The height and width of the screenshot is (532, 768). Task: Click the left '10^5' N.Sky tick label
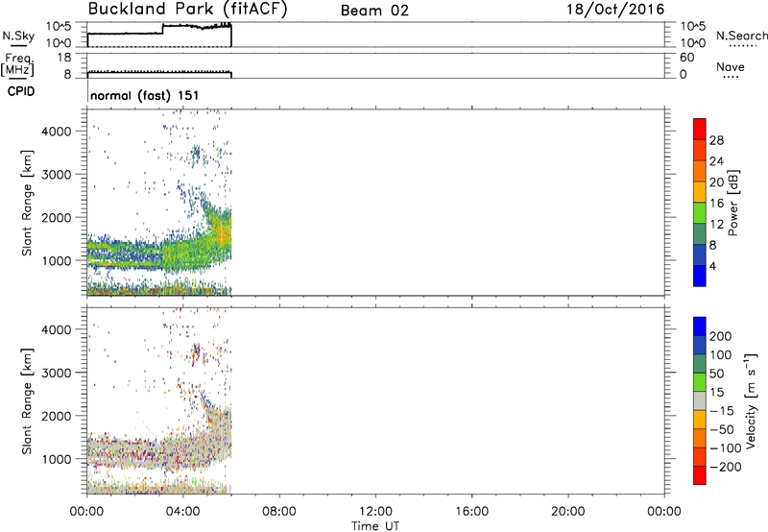pos(59,27)
